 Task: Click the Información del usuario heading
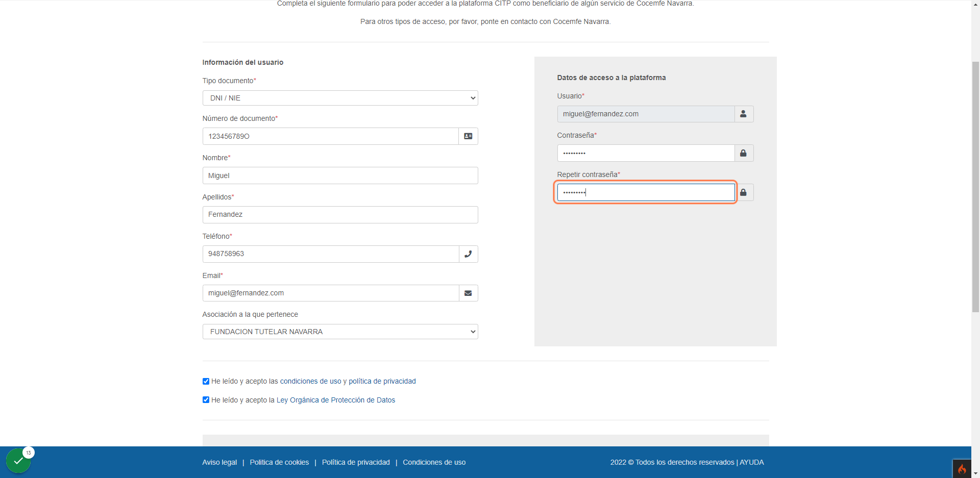point(243,62)
